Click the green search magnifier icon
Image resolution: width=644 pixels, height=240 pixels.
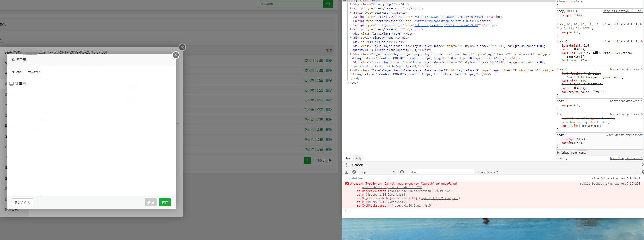(x=328, y=4)
